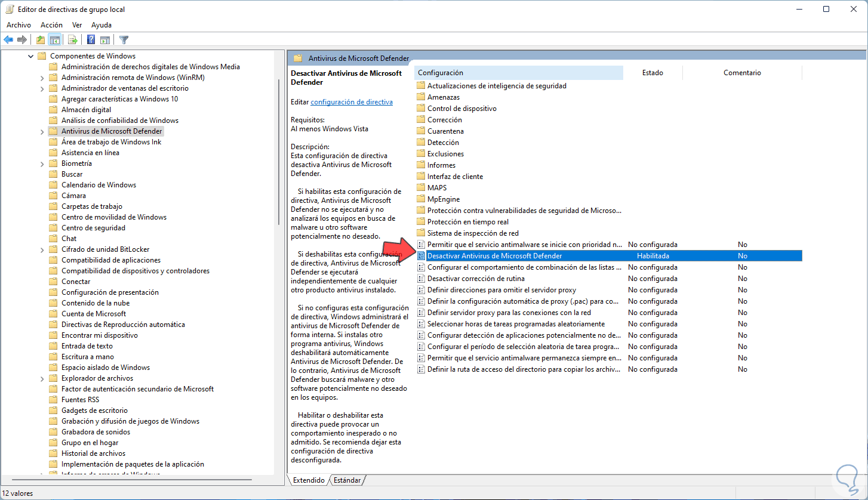This screenshot has width=868, height=500.
Task: Switch to the Estándar tab
Action: (347, 480)
